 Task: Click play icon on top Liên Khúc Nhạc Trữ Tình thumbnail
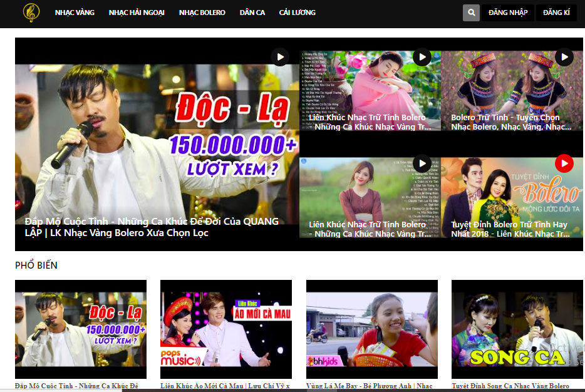pyautogui.click(x=423, y=56)
